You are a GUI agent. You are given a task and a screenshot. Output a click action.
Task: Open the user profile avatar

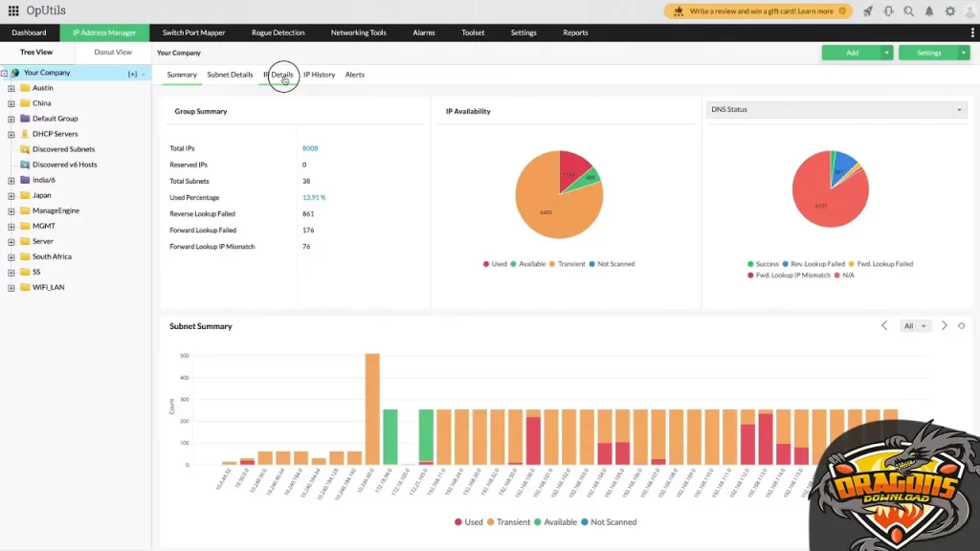[x=969, y=11]
